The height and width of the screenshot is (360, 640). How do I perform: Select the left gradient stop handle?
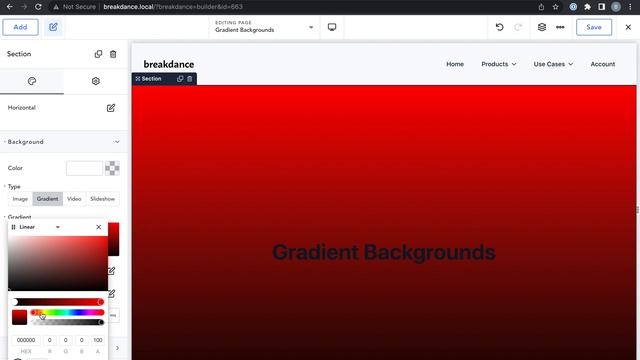click(x=15, y=302)
